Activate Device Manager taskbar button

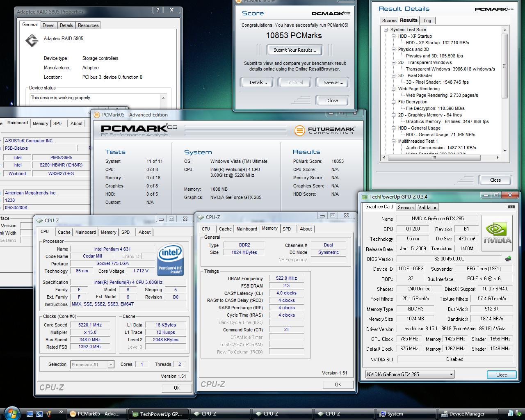469,414
